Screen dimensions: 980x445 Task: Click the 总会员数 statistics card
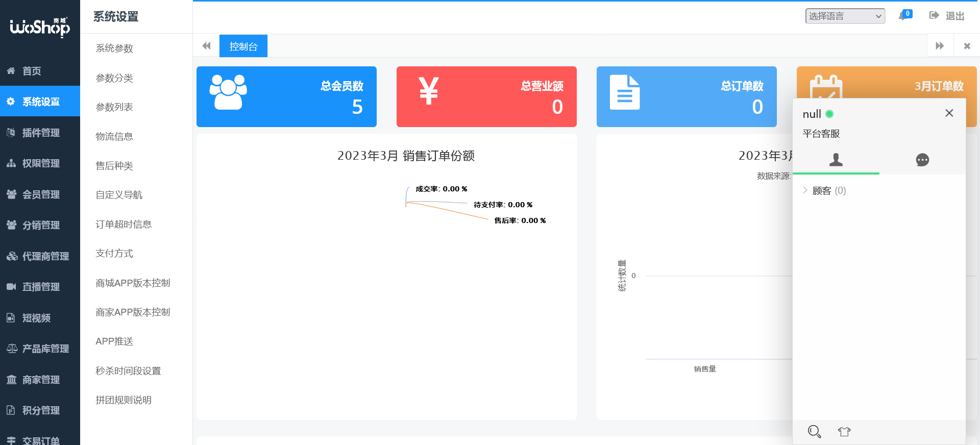(x=286, y=96)
